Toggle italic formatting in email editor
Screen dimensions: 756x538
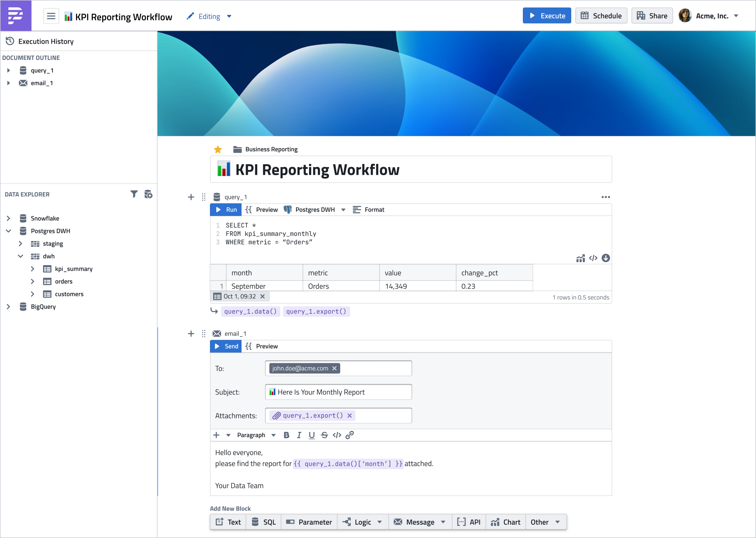click(x=299, y=435)
